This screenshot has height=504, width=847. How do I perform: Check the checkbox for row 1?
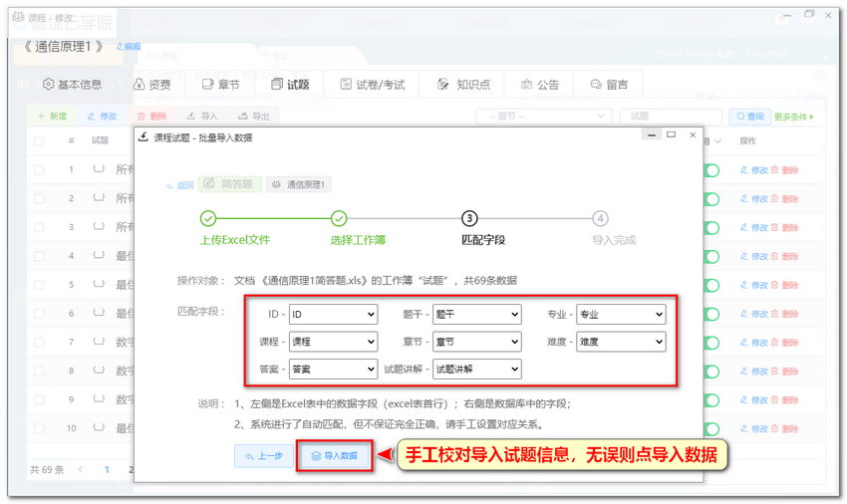[39, 170]
